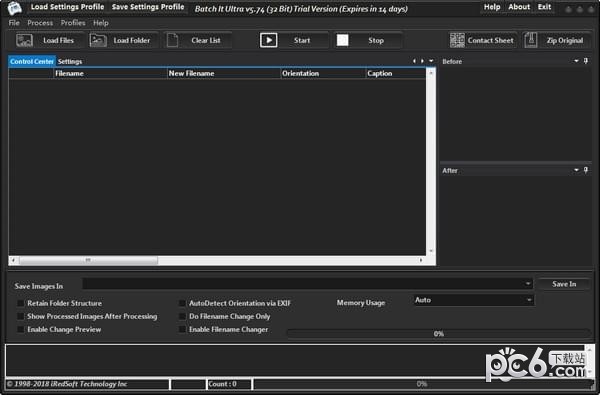Switch to the Settings tab
This screenshot has height=395, width=600.
coord(70,61)
